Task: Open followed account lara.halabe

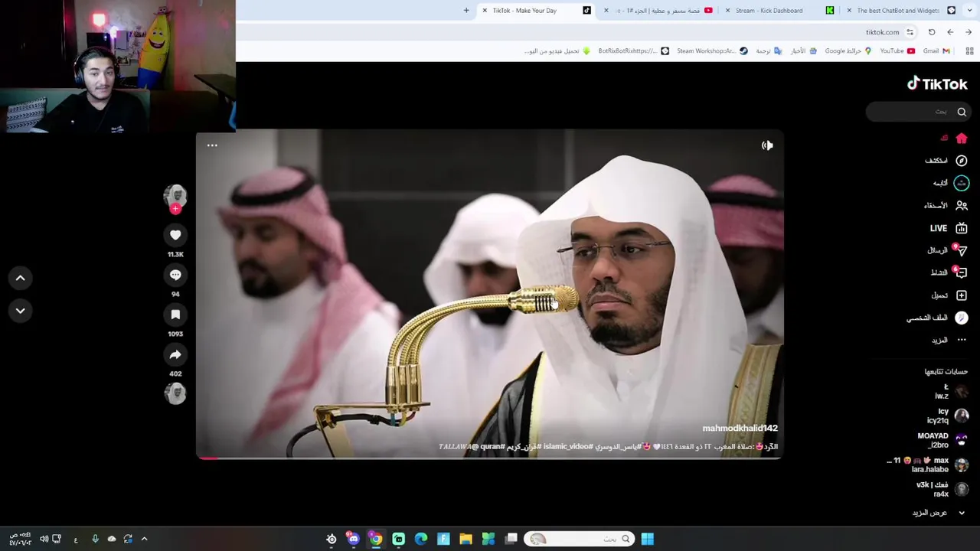Action: click(928, 465)
